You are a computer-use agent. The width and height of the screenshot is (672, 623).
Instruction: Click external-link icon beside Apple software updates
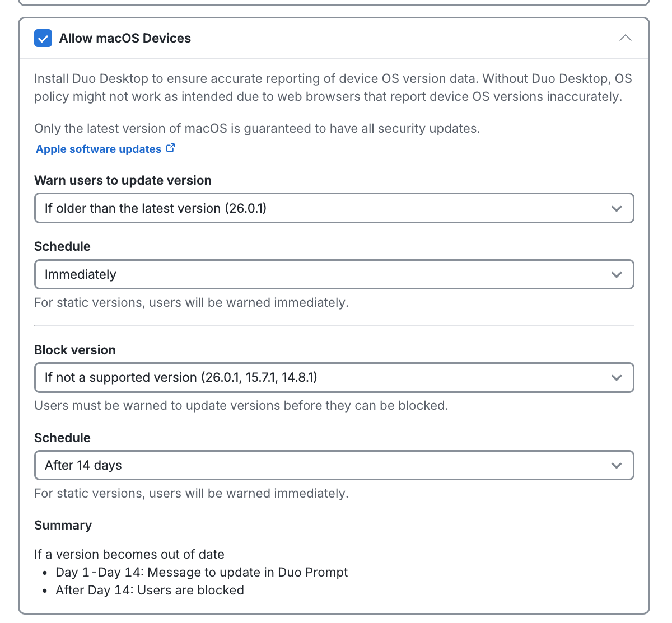[171, 148]
